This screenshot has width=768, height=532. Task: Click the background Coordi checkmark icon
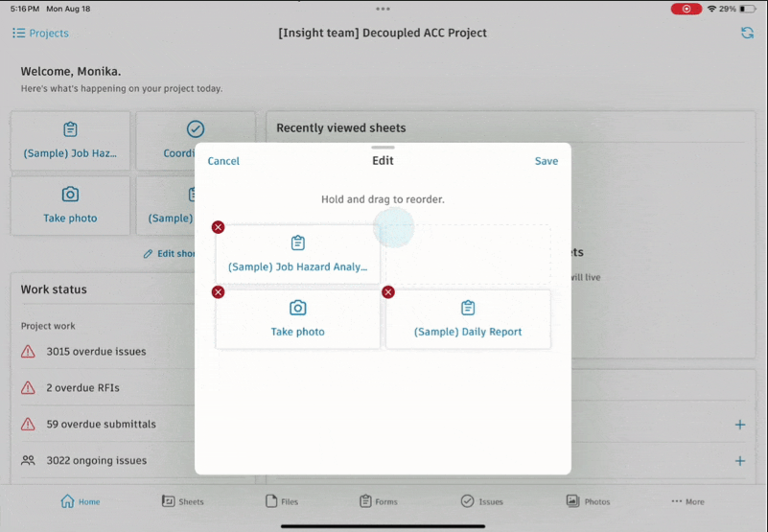(196, 128)
